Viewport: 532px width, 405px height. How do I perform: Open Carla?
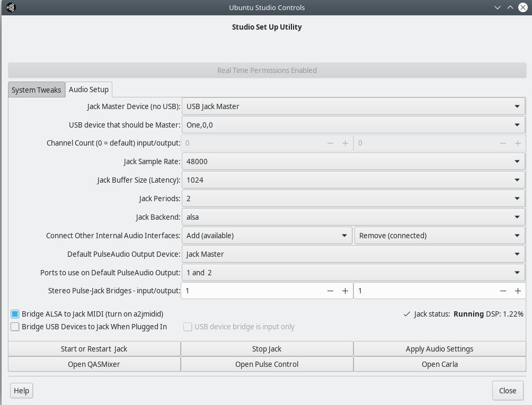[440, 364]
